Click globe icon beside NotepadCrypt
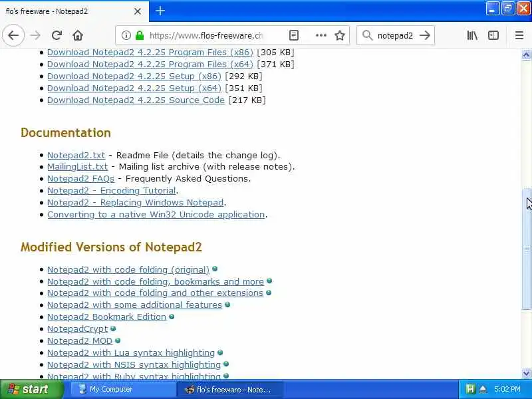Viewport: 532px width, 399px height. click(113, 329)
